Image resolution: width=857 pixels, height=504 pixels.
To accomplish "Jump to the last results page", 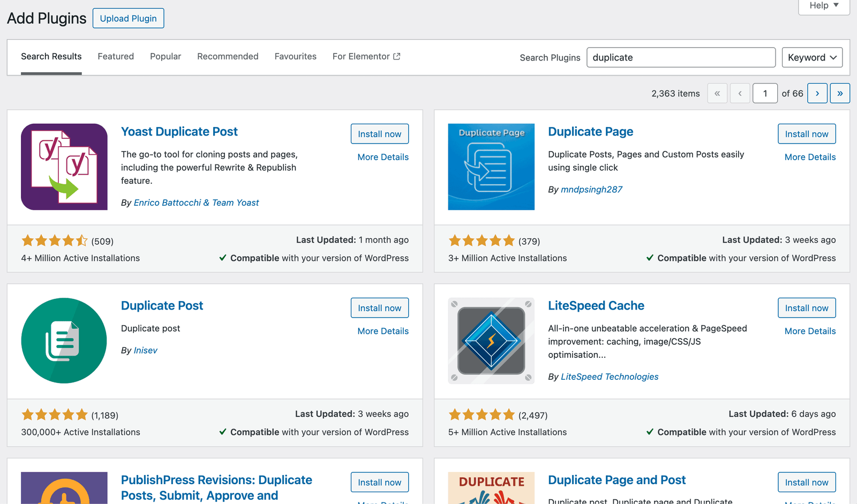I will coord(840,93).
